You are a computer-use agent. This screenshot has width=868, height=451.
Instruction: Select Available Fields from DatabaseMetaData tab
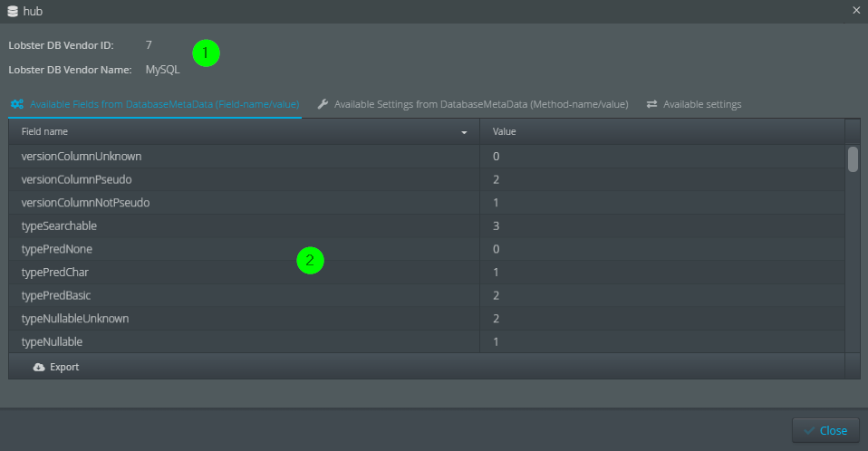point(164,104)
